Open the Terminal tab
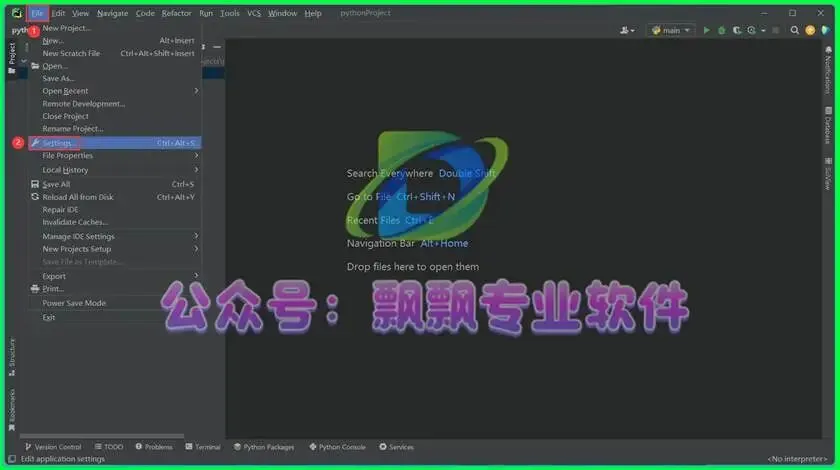 pyautogui.click(x=203, y=447)
